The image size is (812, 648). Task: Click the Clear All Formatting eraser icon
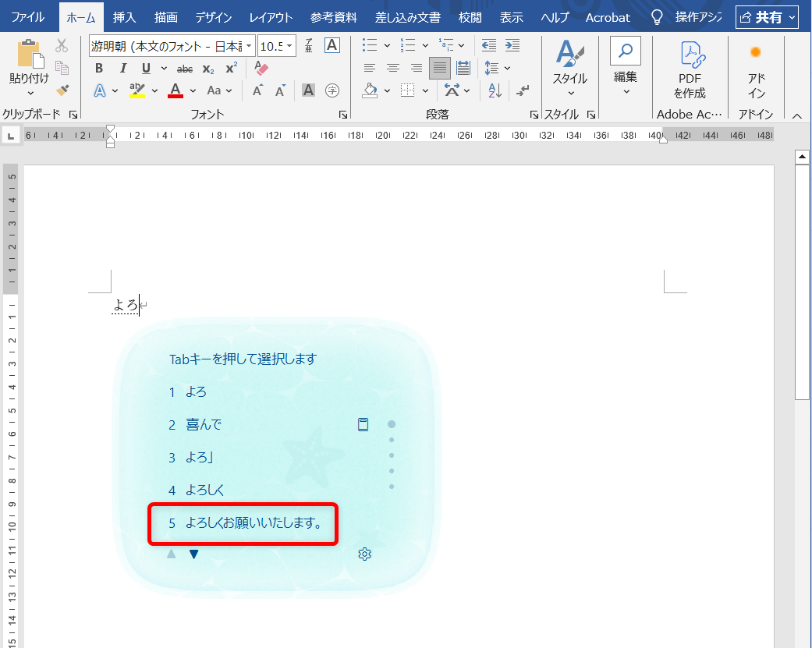261,68
